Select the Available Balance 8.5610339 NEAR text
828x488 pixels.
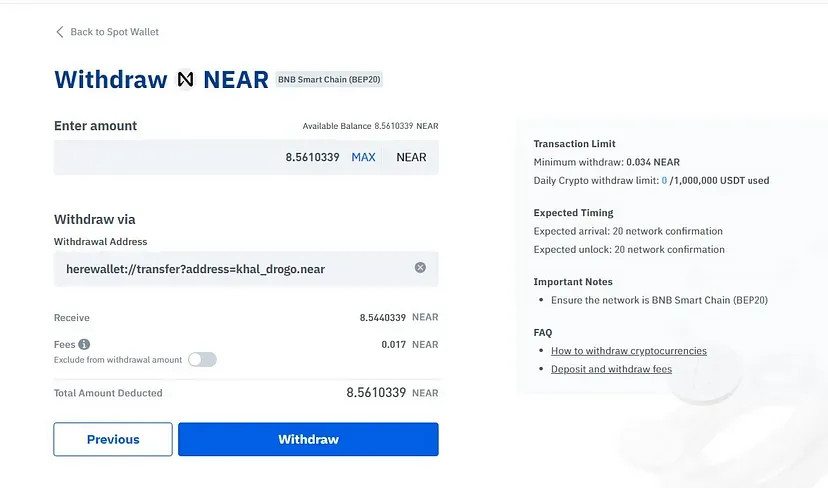370,126
